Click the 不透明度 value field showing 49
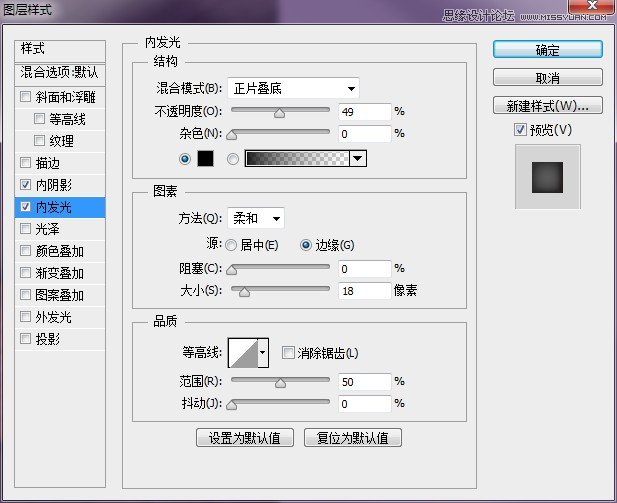 tap(364, 112)
